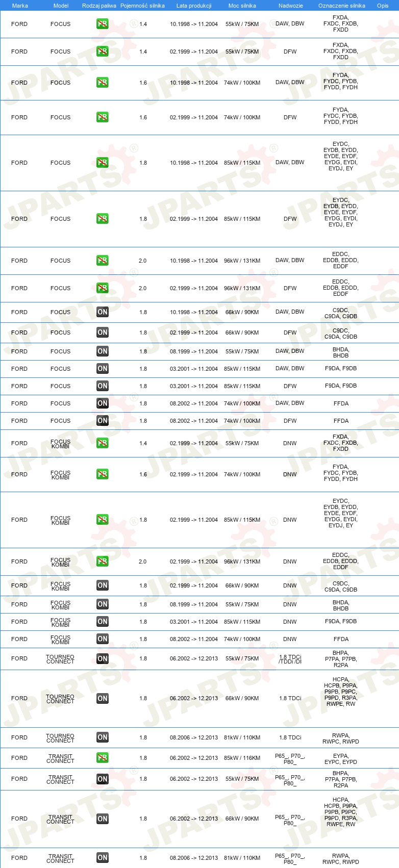Click petrol icon in Focus Kombi 1.6 row

102,474
